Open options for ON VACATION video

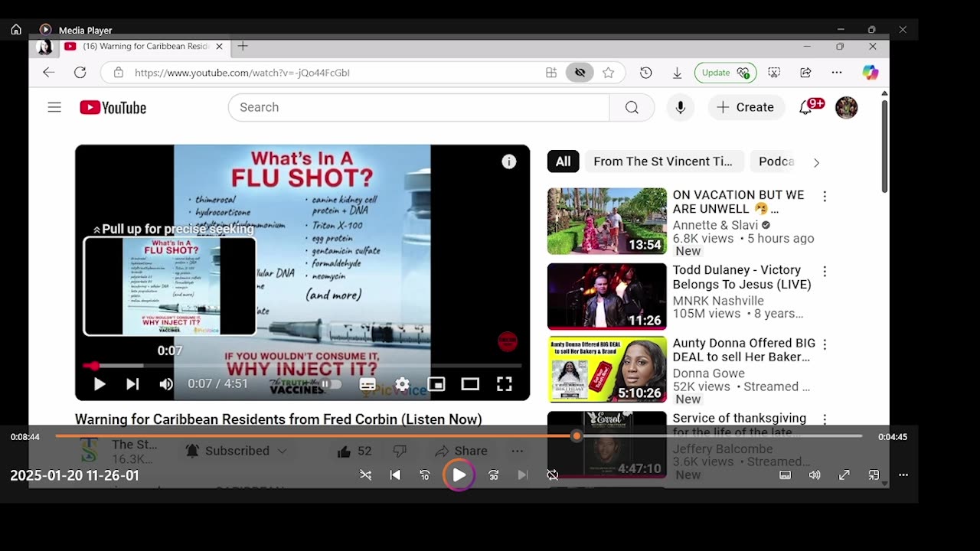(x=825, y=197)
